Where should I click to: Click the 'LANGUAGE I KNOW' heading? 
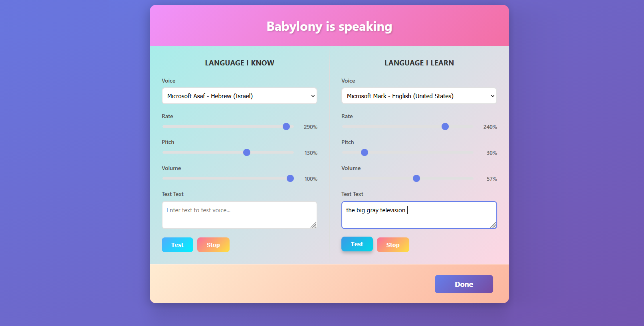(240, 63)
